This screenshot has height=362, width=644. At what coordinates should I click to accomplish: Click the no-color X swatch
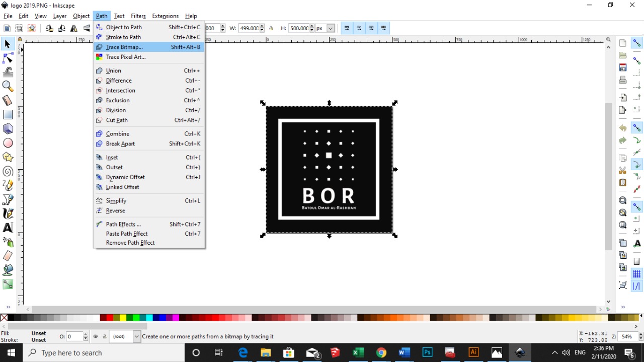click(4, 318)
